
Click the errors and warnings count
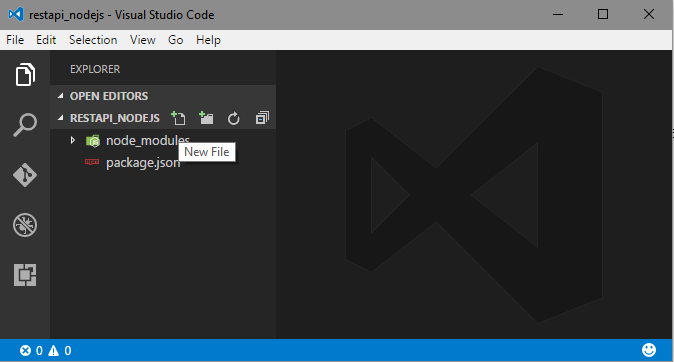(x=46, y=351)
